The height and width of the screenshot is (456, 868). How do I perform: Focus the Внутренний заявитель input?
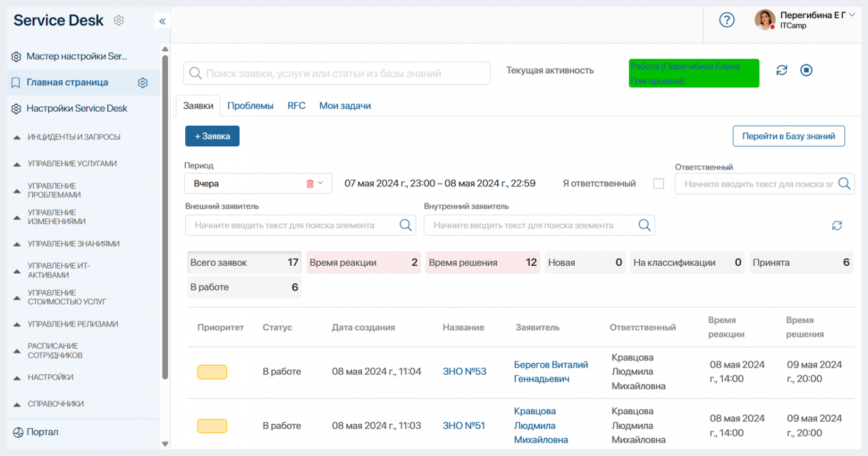click(539, 225)
